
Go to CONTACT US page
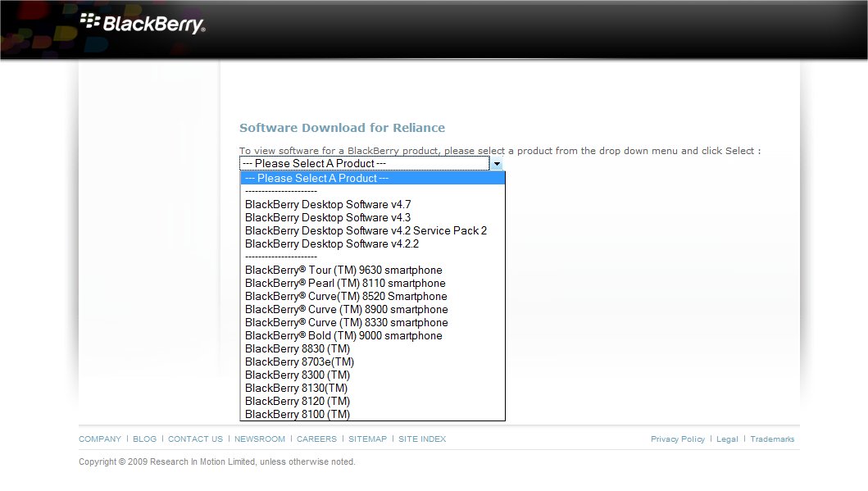pyautogui.click(x=195, y=439)
